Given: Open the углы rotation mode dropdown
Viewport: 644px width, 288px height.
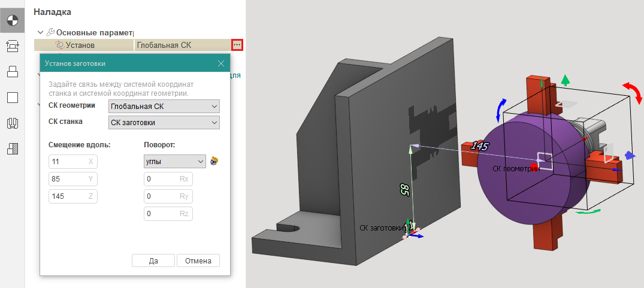Looking at the screenshot, I should pos(175,161).
